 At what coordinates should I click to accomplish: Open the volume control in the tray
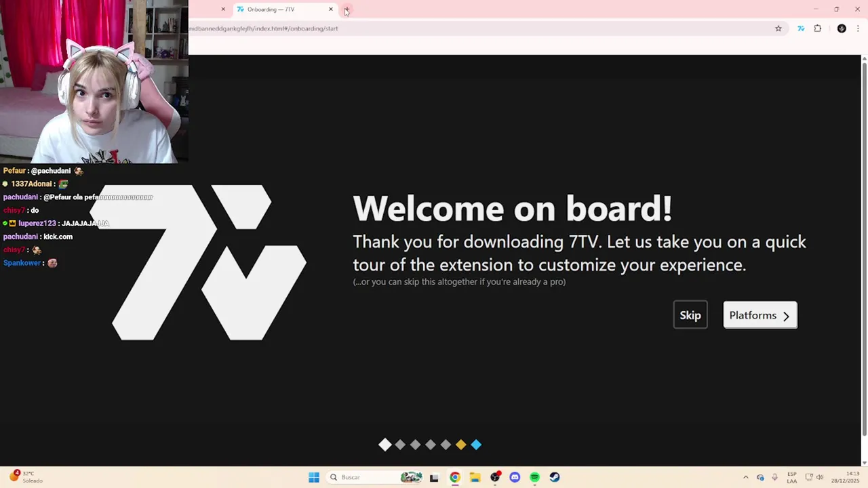820,477
